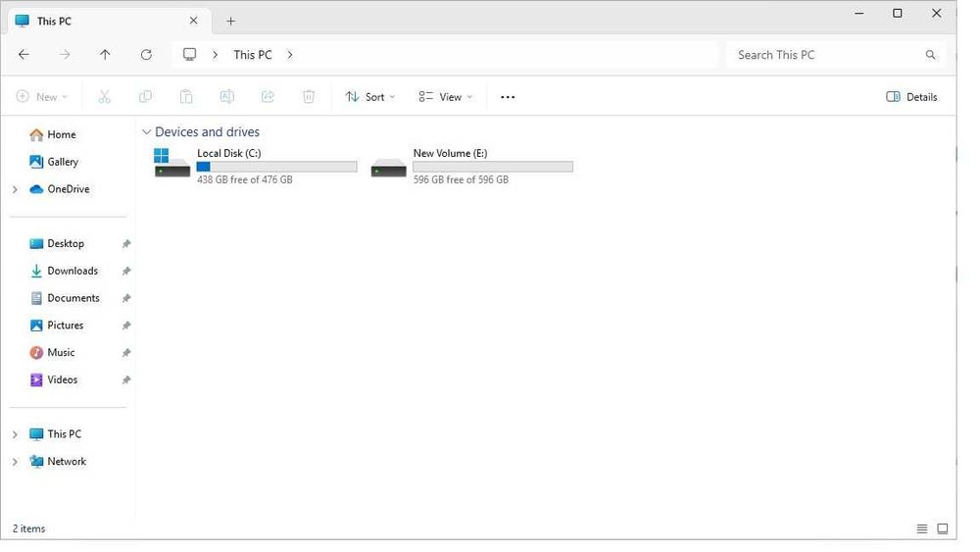Click the Copy toolbar icon

[145, 96]
